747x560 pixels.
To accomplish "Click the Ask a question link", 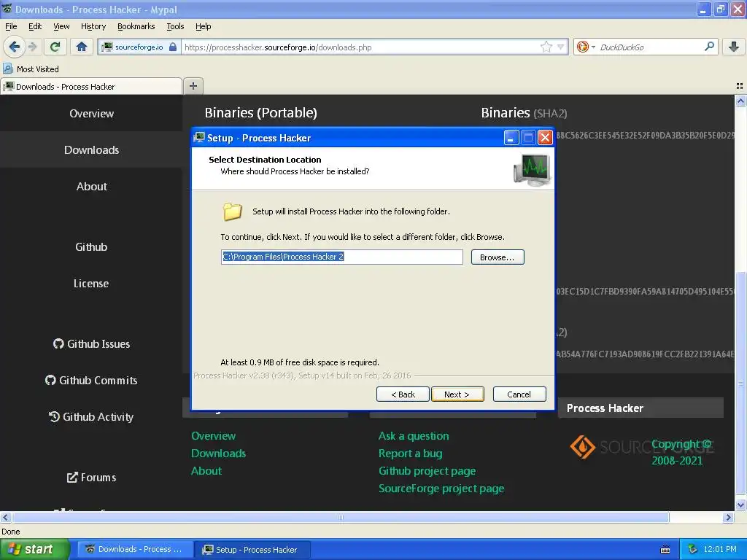I will click(414, 436).
